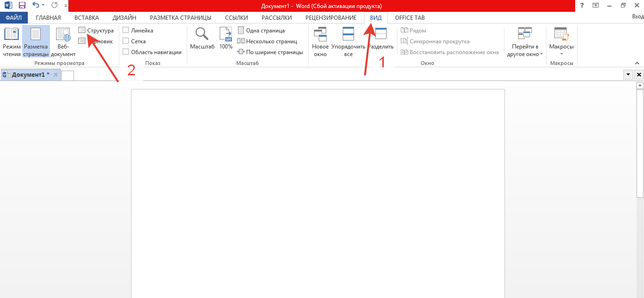
Task: Switch to РАЗМЕТКА СТРАНИЦЫ tab
Action: click(180, 18)
